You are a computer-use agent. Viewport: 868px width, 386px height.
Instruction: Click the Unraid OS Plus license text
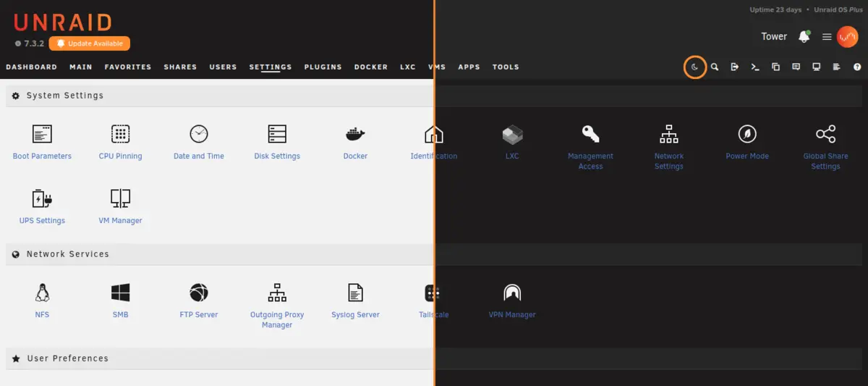(838, 10)
